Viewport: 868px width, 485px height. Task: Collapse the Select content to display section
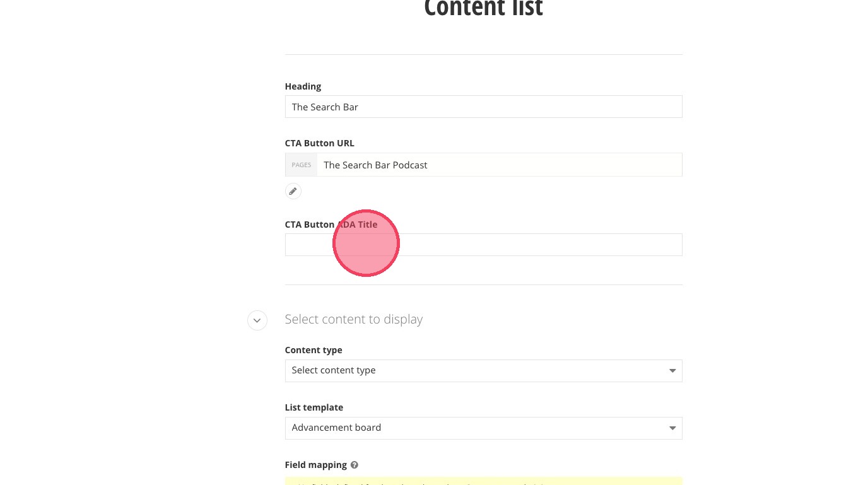(257, 320)
